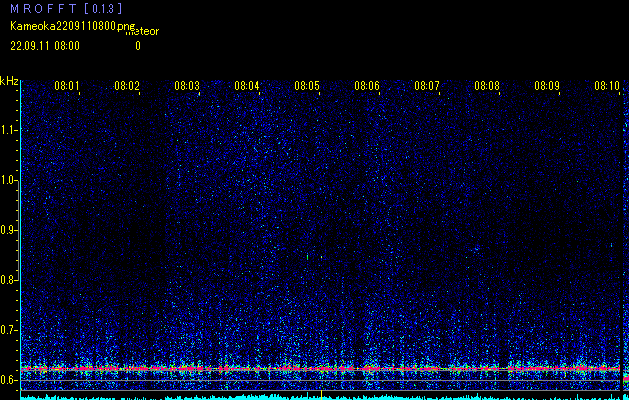Image resolution: width=629 pixels, height=400 pixels.
Task: Click the 0.8 kHz axis label
Action: coord(9,280)
